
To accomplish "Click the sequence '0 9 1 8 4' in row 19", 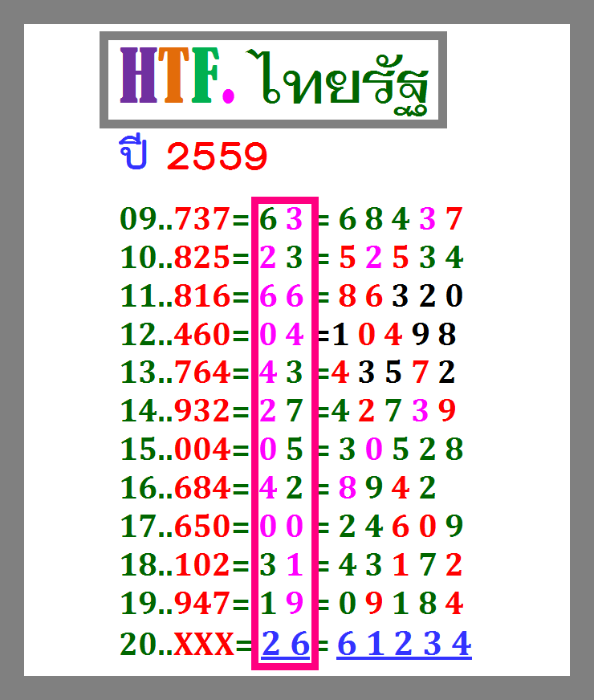I will [401, 603].
